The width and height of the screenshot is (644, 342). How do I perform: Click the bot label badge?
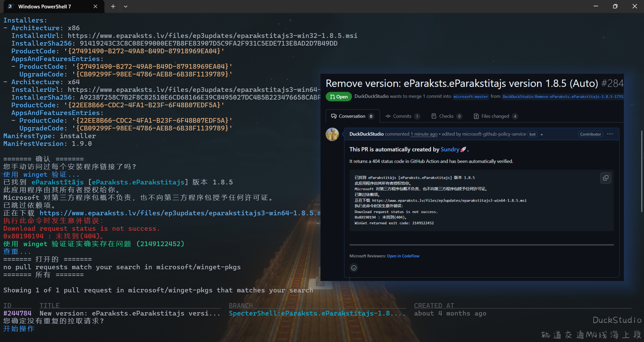point(532,134)
